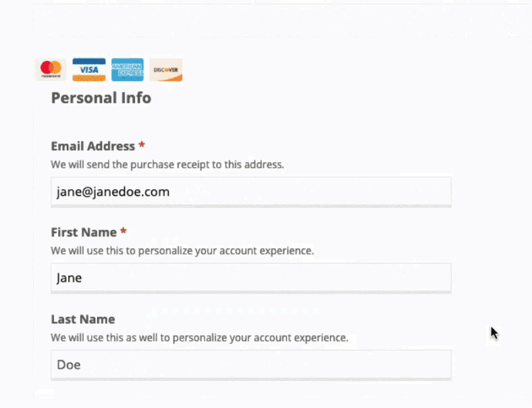Image resolution: width=532 pixels, height=408 pixels.
Task: Click the Discover card logo
Action: [166, 70]
